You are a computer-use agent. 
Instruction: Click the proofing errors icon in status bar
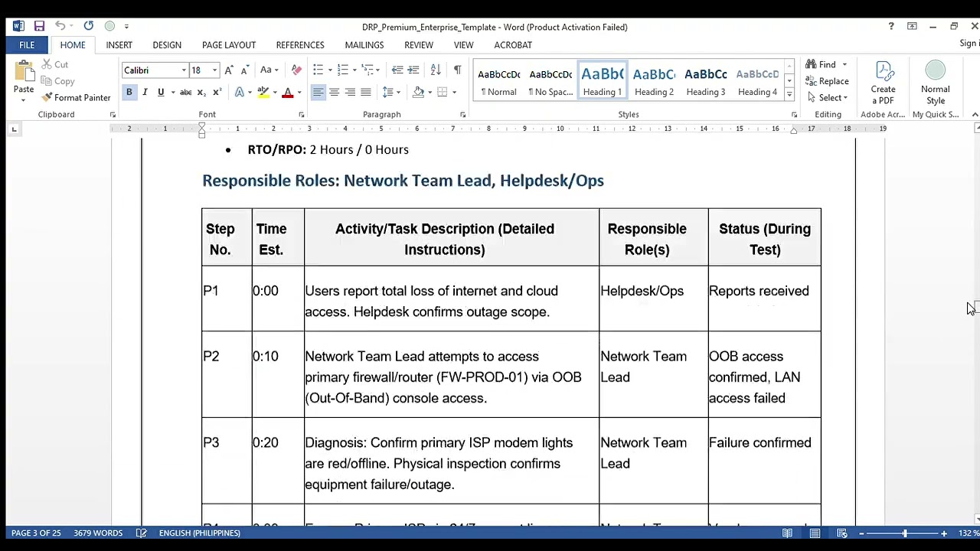pos(142,533)
